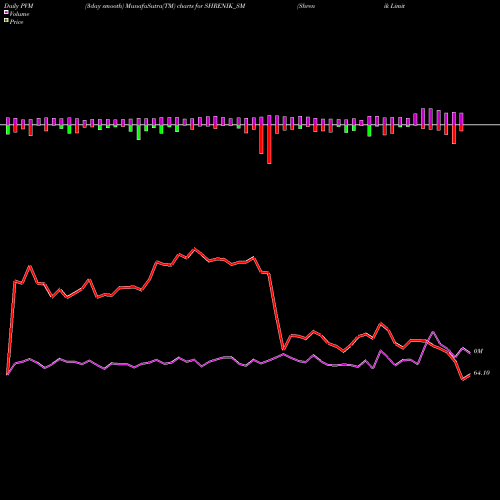Select the 'Price' legend label
500x500 pixels.
click(x=16, y=22)
